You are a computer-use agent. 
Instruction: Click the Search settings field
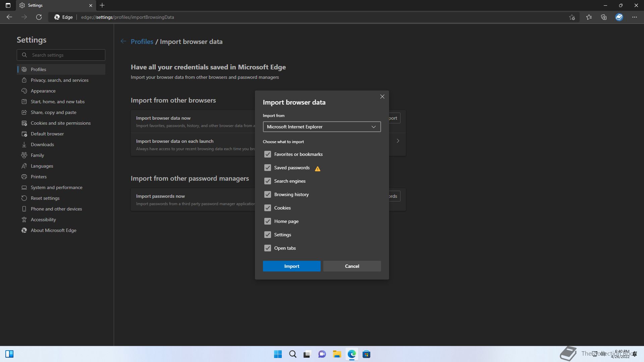click(x=61, y=55)
